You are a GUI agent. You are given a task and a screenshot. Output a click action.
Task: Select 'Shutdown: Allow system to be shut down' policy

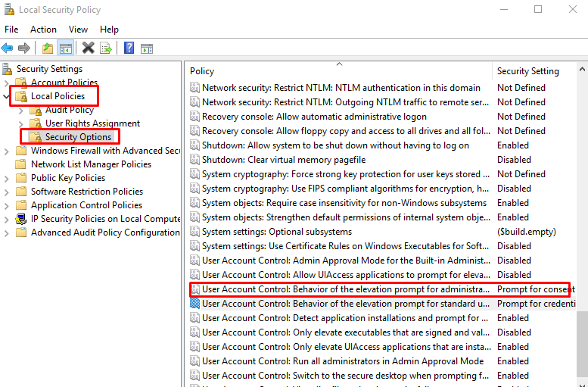pyautogui.click(x=336, y=145)
